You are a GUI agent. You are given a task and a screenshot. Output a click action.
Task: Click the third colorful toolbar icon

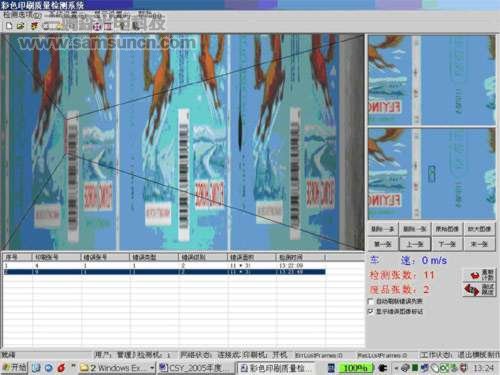click(x=35, y=26)
